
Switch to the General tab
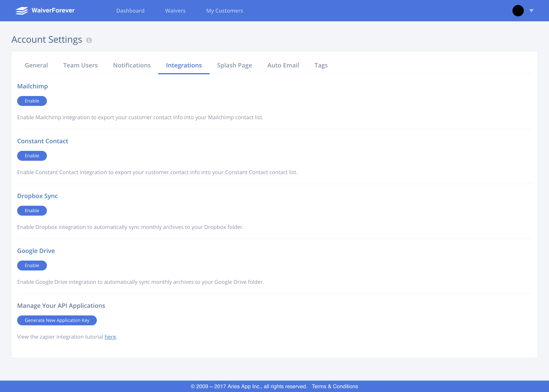tap(36, 65)
